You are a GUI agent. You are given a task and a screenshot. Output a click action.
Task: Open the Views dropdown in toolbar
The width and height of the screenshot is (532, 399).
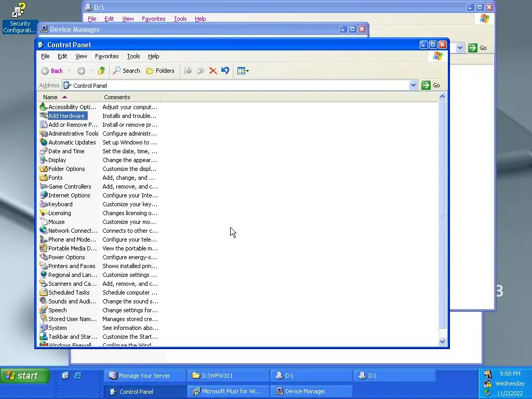pos(243,71)
